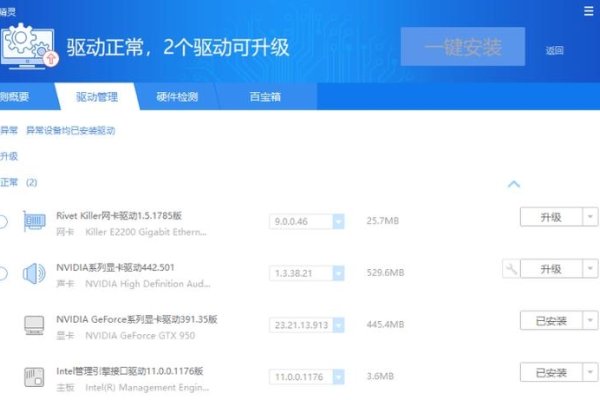Click 已安装 for Intel管理引擎接口驱动
Viewport: 600px width, 400px height.
[551, 372]
